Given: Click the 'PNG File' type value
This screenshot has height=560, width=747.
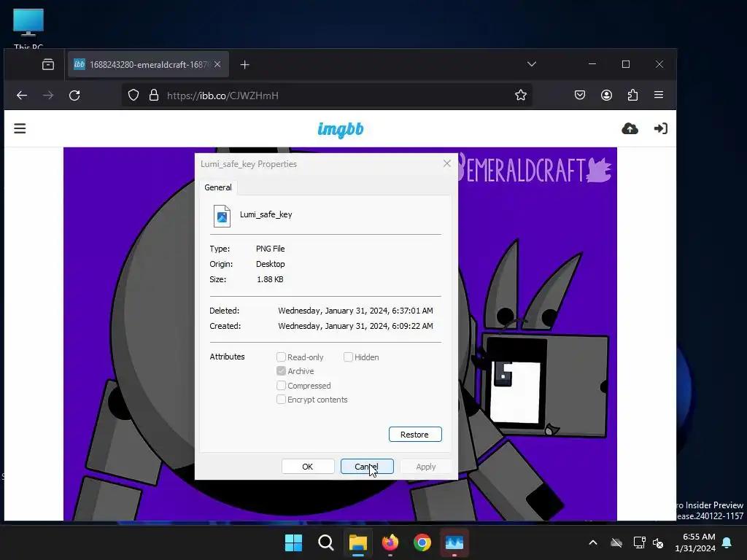Looking at the screenshot, I should 270,249.
